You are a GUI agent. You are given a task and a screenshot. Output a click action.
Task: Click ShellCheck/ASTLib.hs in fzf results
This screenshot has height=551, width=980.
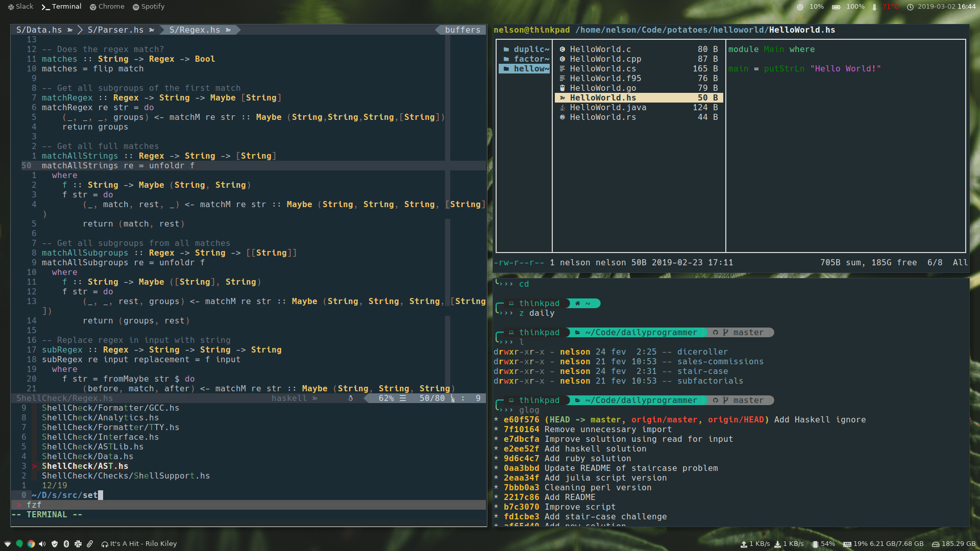point(92,447)
